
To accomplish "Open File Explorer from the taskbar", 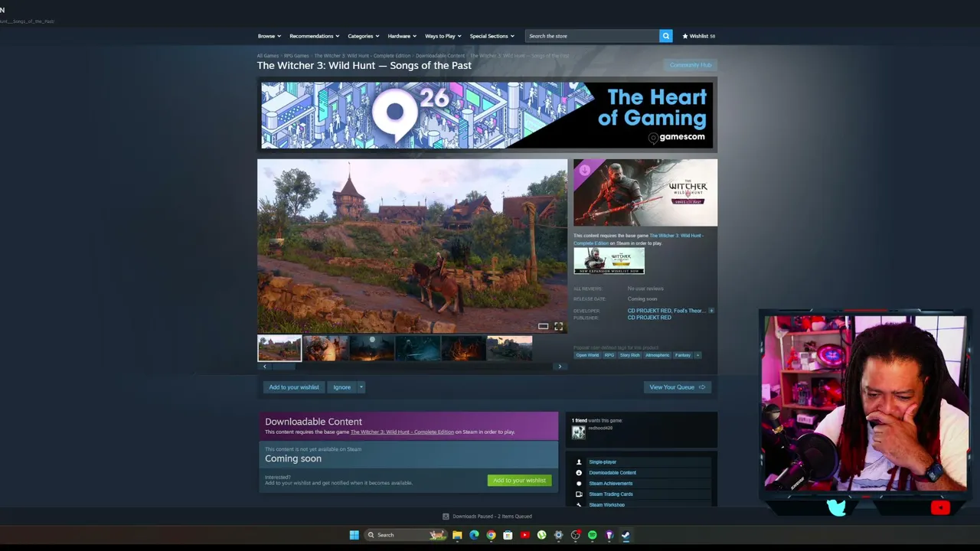I will pos(457,535).
